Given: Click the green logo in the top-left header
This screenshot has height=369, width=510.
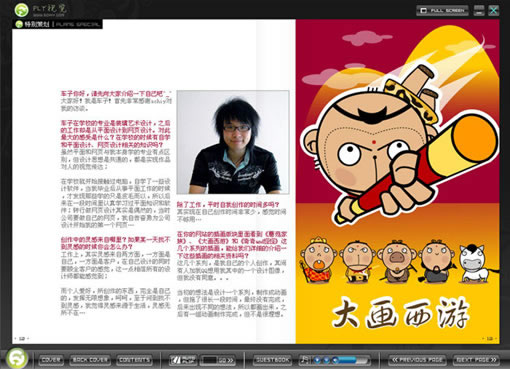Looking at the screenshot, I should click(22, 10).
